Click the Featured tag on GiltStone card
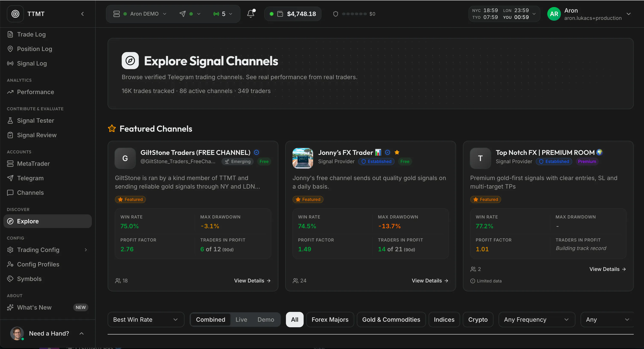Viewport: 644px width, 349px height. (130, 199)
